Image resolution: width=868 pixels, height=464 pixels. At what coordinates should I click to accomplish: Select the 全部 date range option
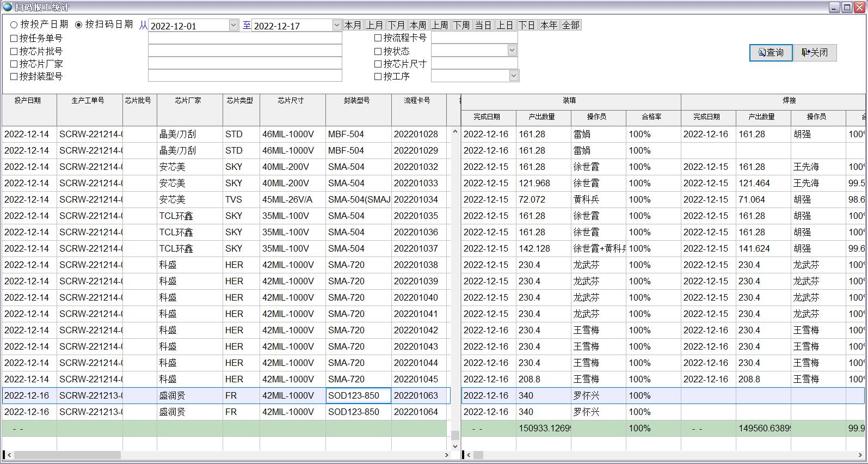pyautogui.click(x=570, y=26)
